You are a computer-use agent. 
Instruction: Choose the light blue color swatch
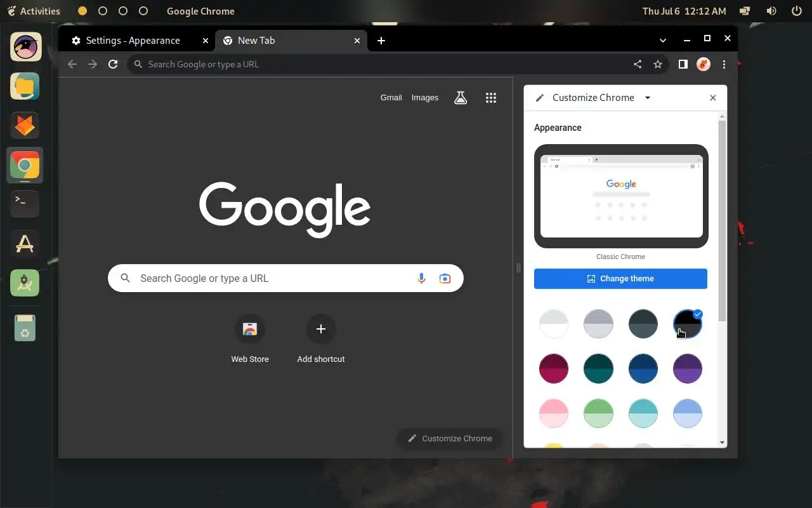[x=688, y=413]
